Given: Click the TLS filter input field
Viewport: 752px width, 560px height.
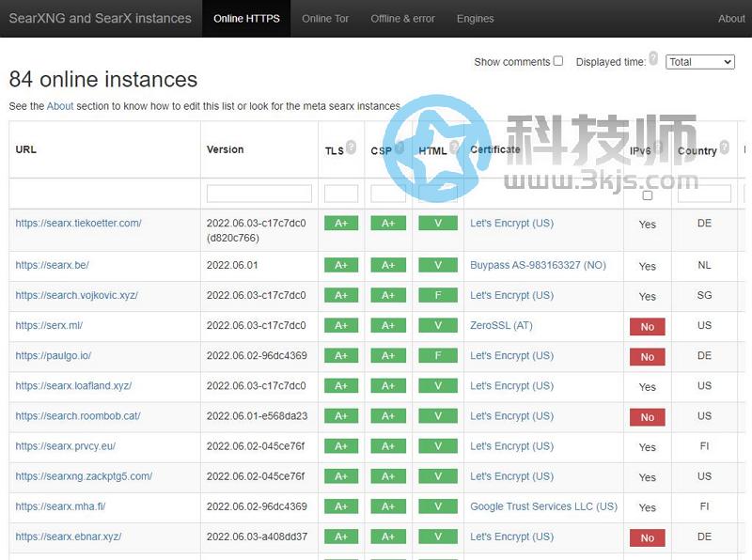Looking at the screenshot, I should (341, 194).
